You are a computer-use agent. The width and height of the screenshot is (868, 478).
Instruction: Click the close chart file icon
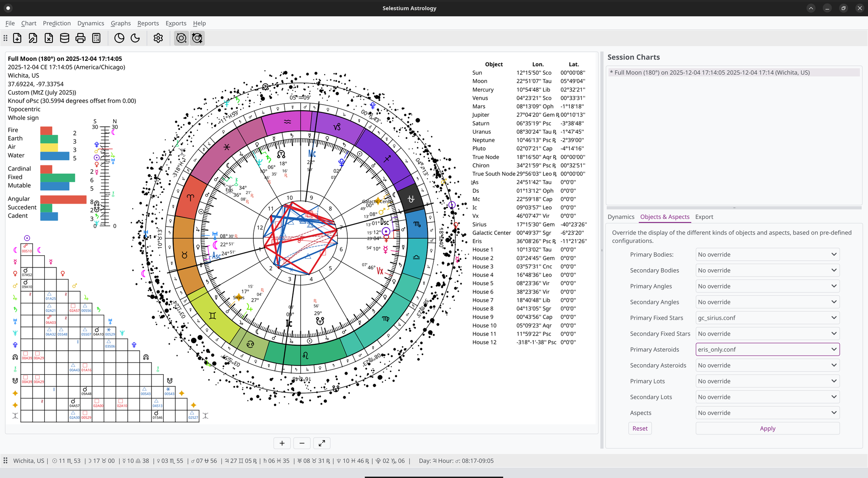point(49,38)
